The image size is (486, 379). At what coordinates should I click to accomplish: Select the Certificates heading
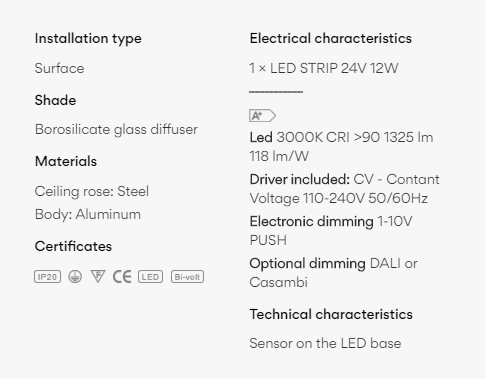[x=73, y=246]
